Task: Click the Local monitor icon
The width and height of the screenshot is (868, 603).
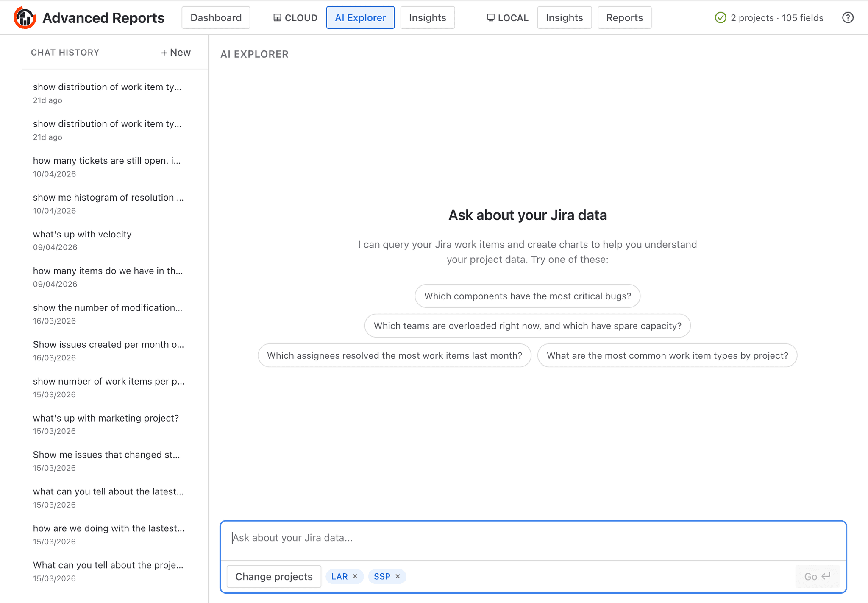Action: [491, 18]
